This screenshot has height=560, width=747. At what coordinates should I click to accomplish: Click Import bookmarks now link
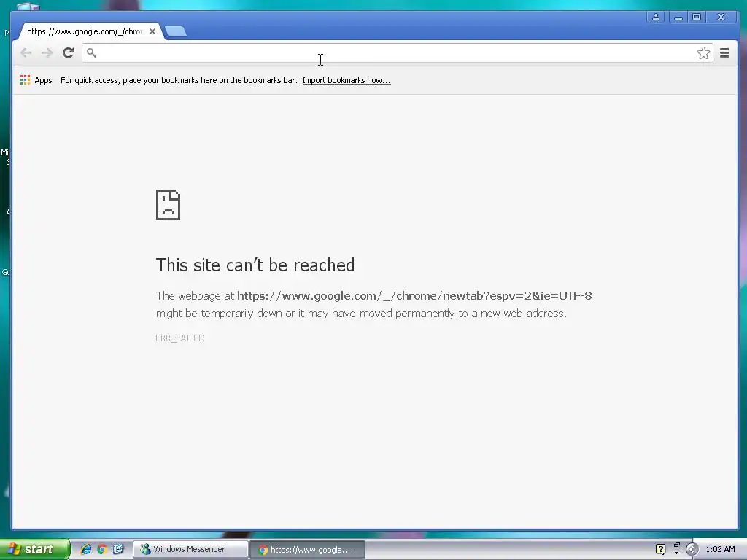[x=347, y=80]
